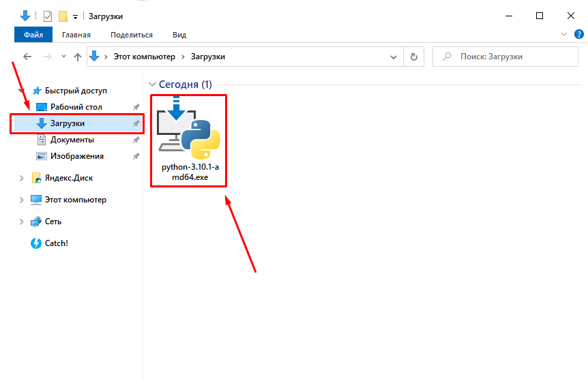Open the recent locations dropdown arrow
Image resolution: width=588 pixels, height=381 pixels.
point(63,57)
